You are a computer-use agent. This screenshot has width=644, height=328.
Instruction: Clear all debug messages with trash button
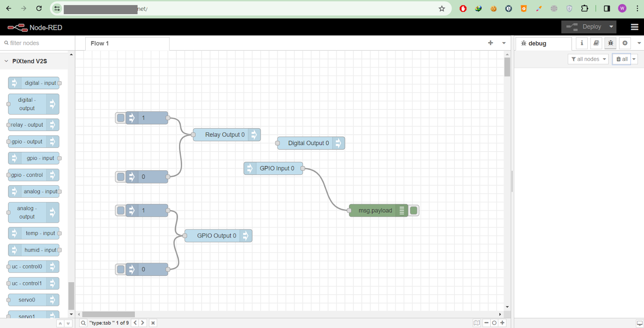tap(622, 59)
